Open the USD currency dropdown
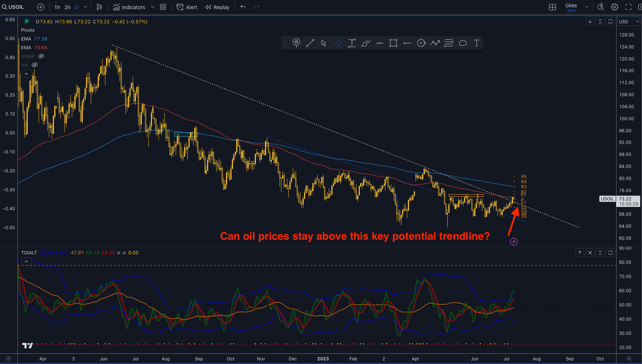 [629, 21]
